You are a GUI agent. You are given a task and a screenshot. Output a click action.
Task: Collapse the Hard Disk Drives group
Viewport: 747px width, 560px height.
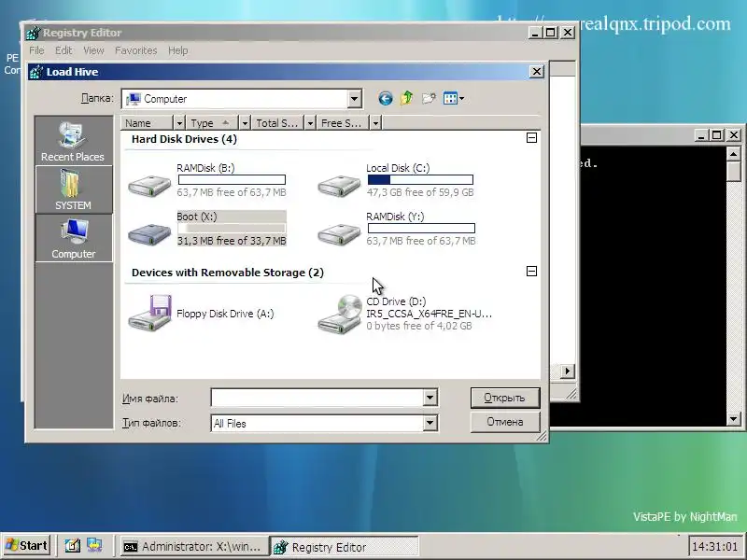point(531,137)
